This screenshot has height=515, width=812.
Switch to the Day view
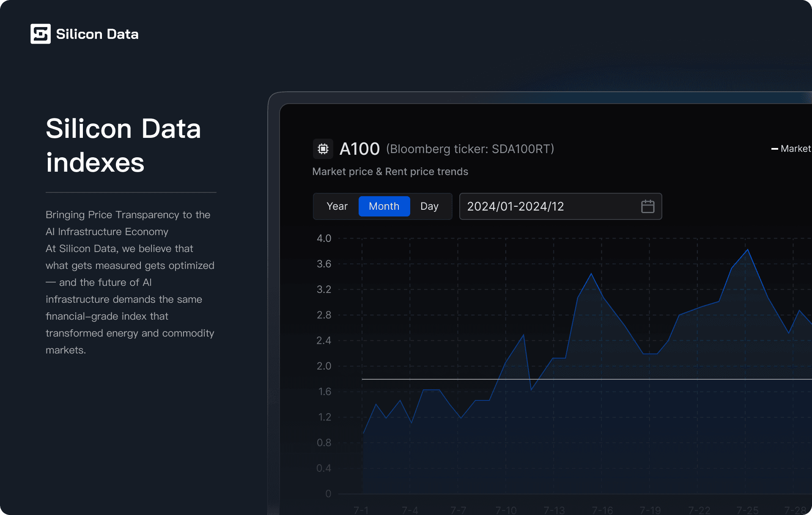[x=429, y=206]
